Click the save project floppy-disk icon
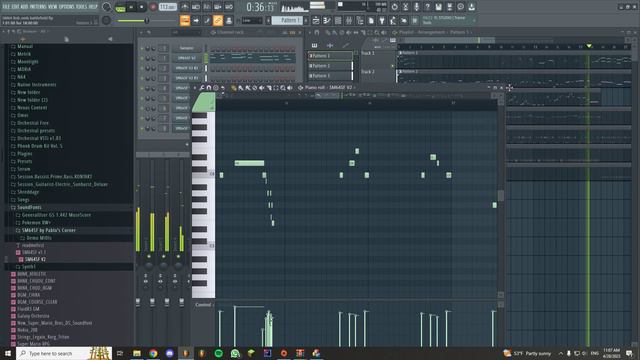The height and width of the screenshot is (360, 640). coord(438,7)
